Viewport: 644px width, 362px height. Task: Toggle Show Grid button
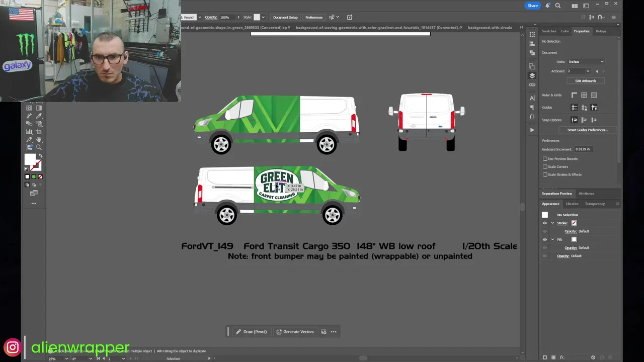click(x=584, y=95)
